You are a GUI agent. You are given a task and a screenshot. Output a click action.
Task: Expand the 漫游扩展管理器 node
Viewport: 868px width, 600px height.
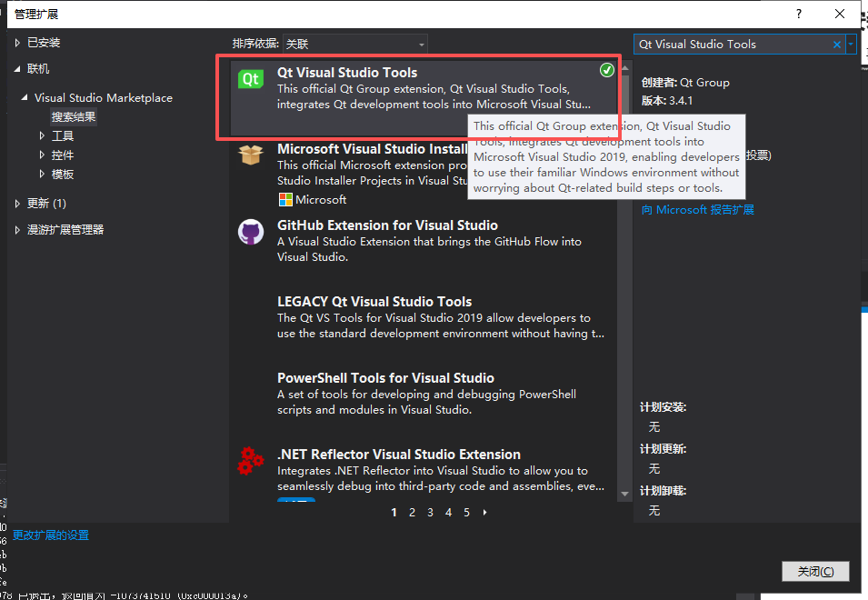coord(17,230)
